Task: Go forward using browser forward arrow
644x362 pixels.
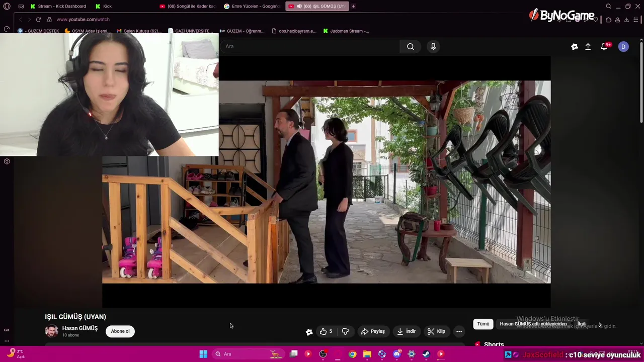Action: 29,19
